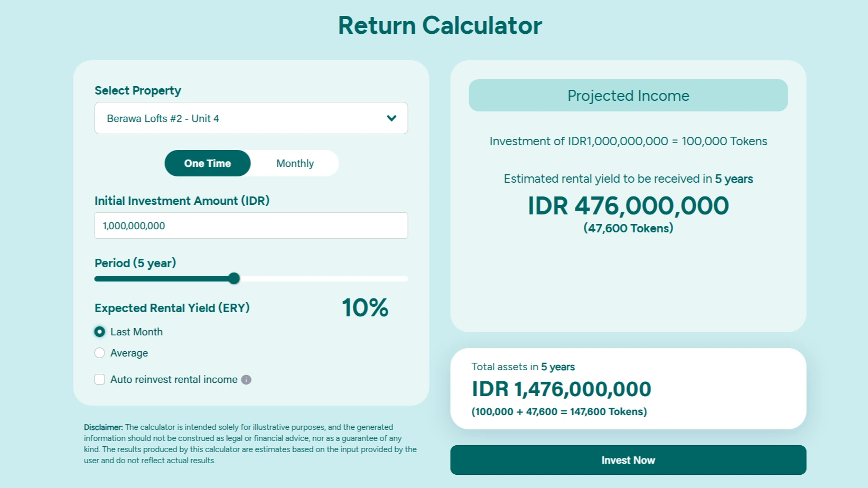This screenshot has height=488, width=868.
Task: Click the Select Property label
Action: coord(138,90)
